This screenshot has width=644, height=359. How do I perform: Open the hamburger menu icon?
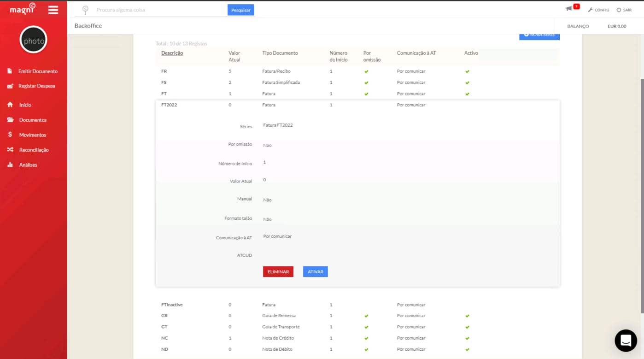click(53, 10)
